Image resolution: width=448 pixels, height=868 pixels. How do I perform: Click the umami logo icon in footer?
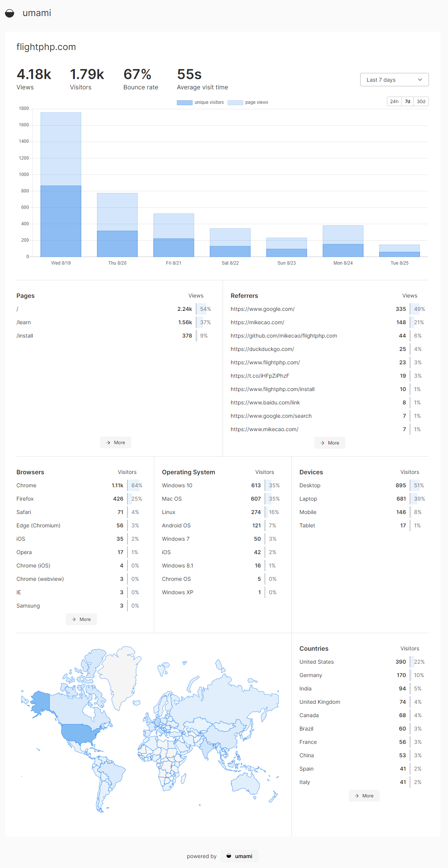tap(229, 856)
